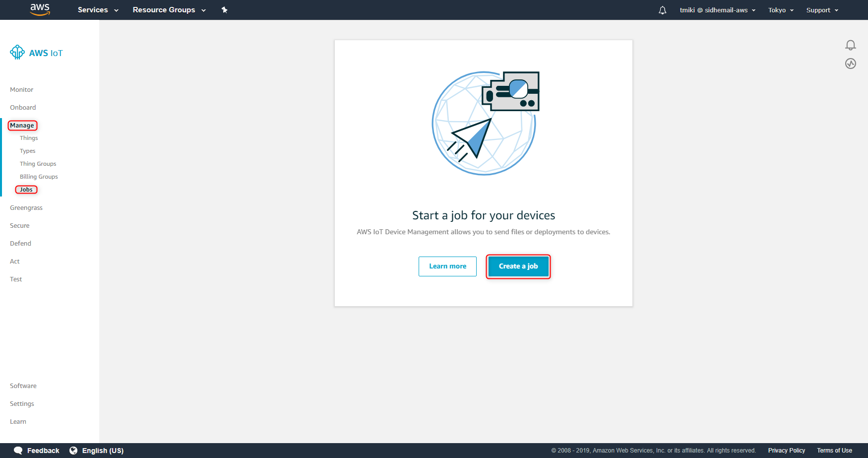The width and height of the screenshot is (868, 458).
Task: Click the Feedback link in footer
Action: (x=43, y=451)
